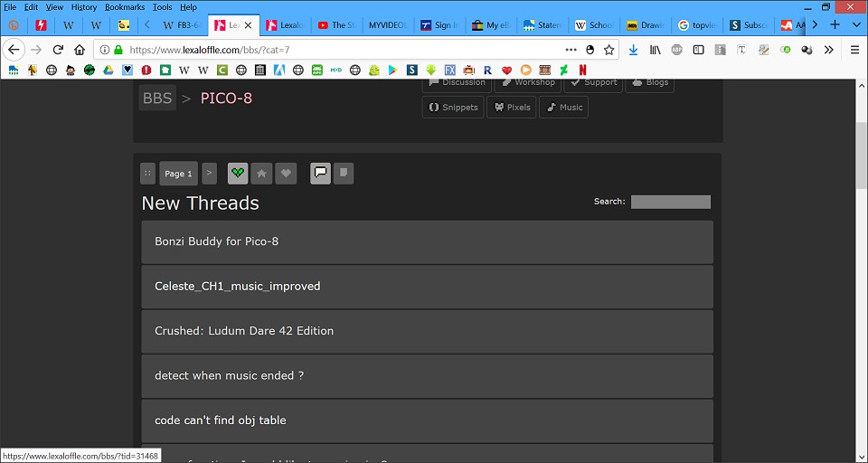The height and width of the screenshot is (463, 868).
Task: Click the scrollbar up arrow
Action: point(862,86)
